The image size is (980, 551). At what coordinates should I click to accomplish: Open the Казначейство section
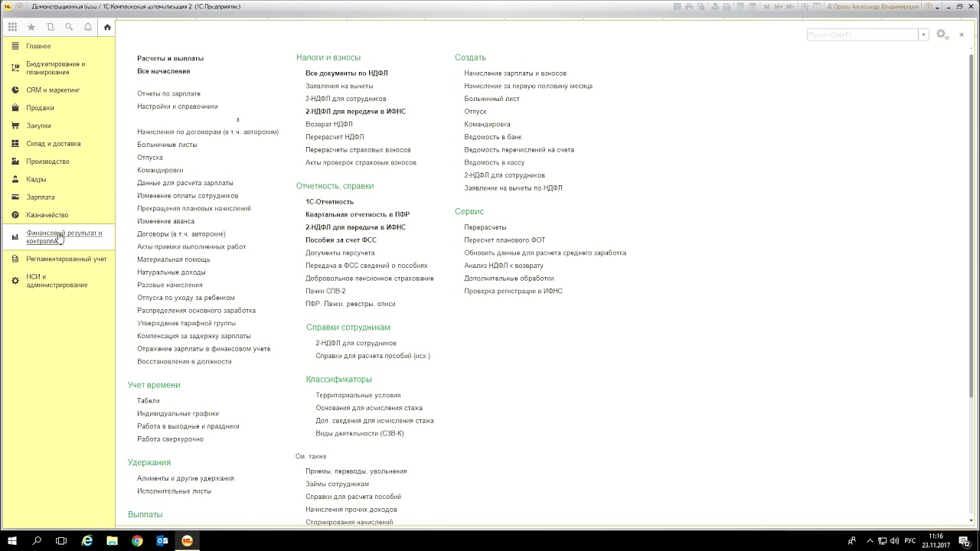tap(47, 215)
